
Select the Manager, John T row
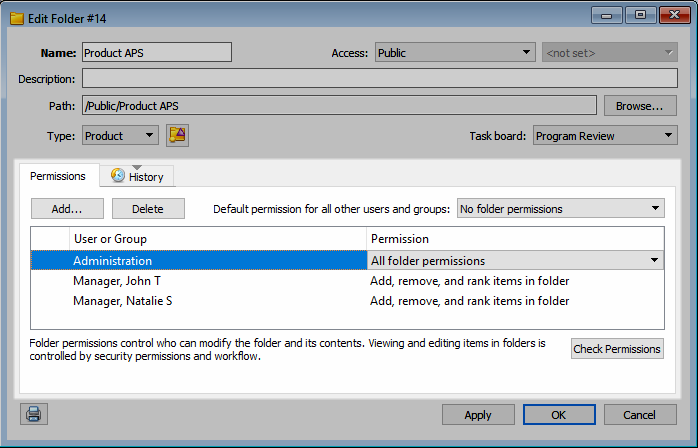click(117, 281)
